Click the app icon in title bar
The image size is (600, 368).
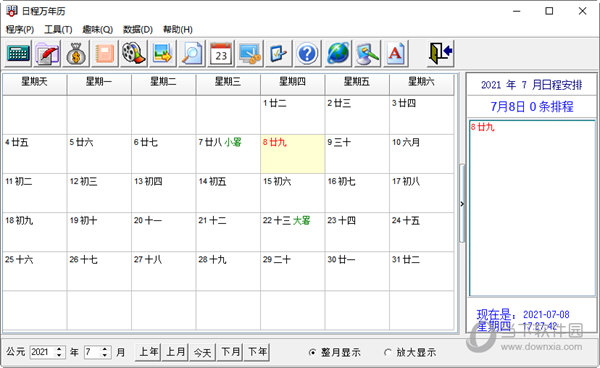tap(11, 11)
